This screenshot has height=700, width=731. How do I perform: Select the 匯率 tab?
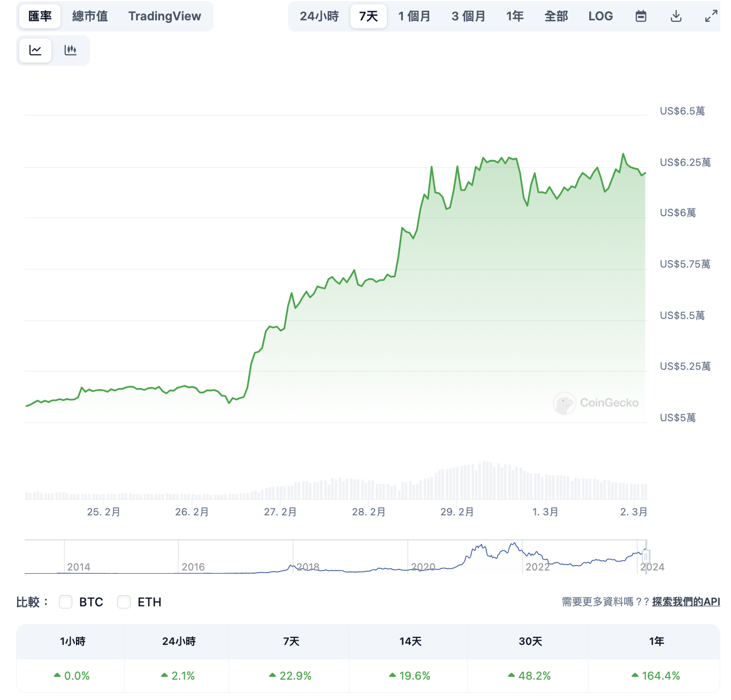coord(40,17)
